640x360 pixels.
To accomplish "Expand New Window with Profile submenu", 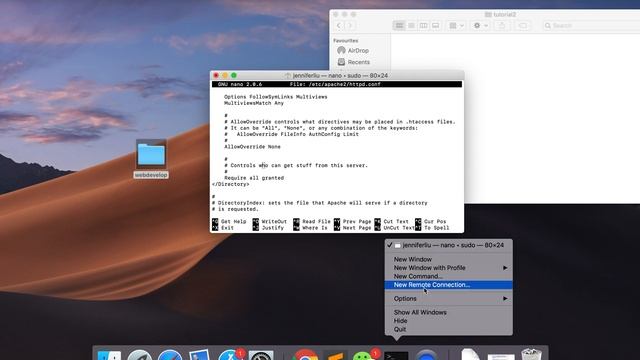I will tap(449, 268).
